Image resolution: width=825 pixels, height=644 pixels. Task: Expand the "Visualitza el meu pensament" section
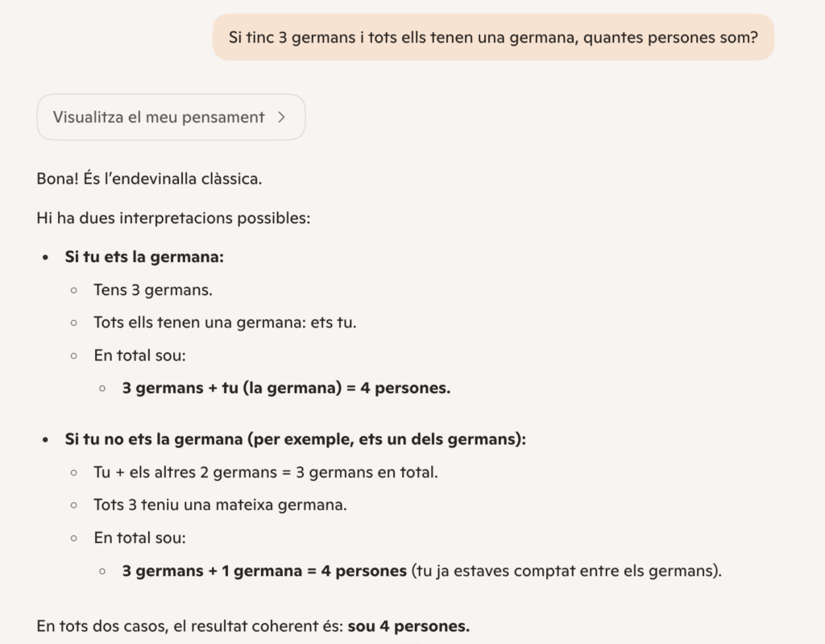159,117
